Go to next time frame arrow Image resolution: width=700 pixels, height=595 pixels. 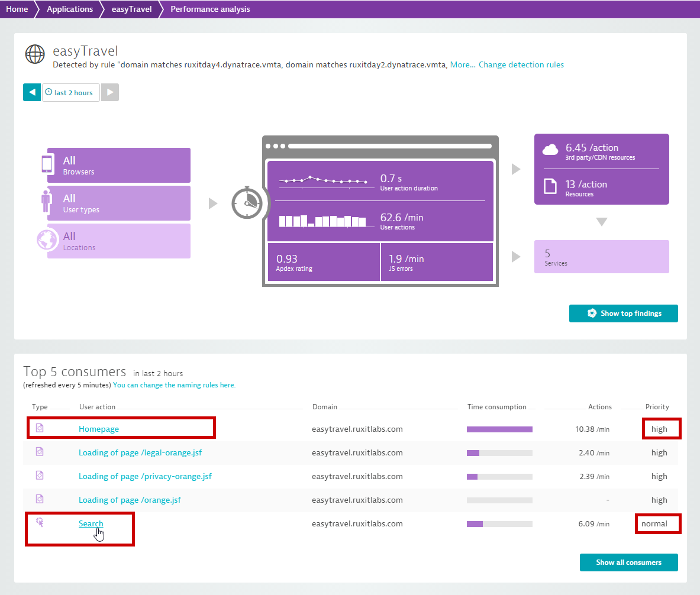(x=110, y=92)
